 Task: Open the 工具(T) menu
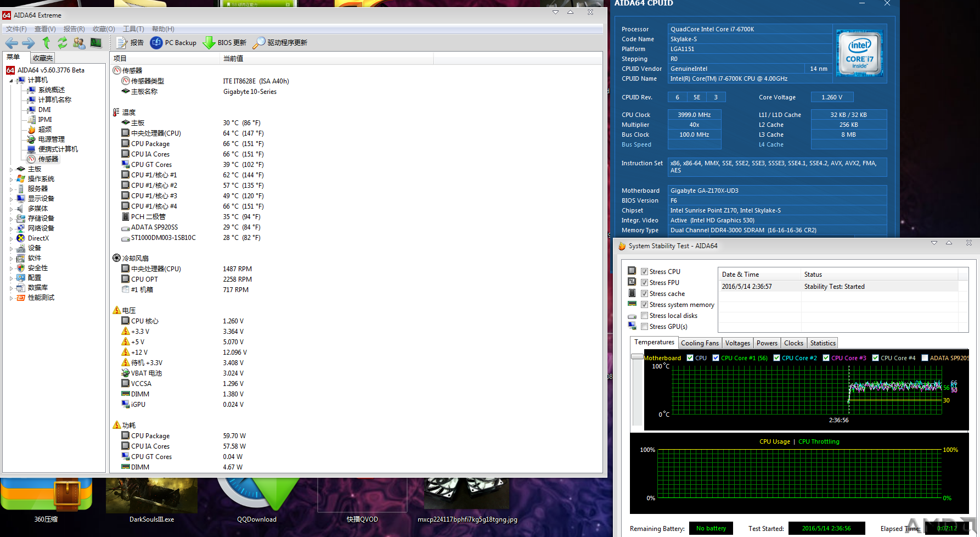[x=133, y=29]
